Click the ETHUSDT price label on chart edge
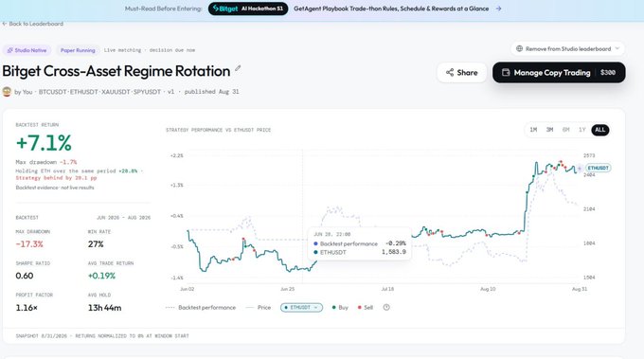Image resolution: width=644 pixels, height=359 pixels. pyautogui.click(x=598, y=168)
